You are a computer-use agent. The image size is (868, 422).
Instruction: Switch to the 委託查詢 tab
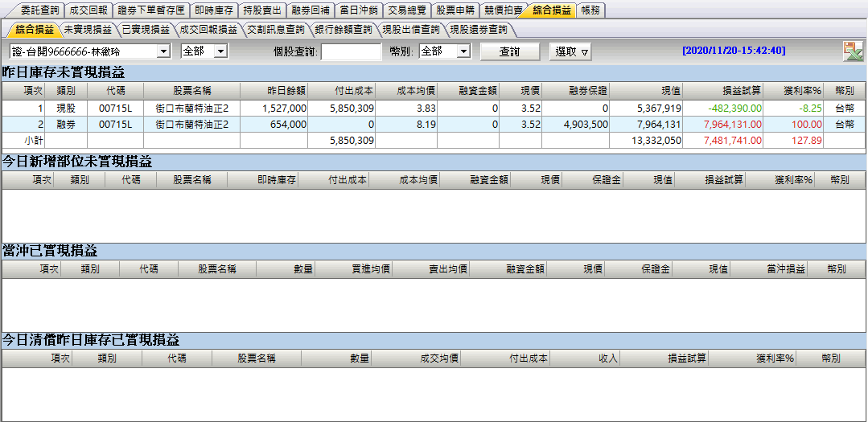coord(38,10)
